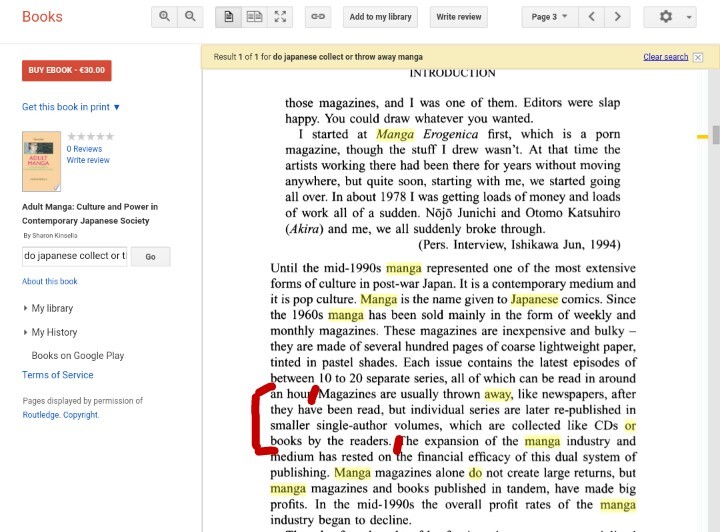Image resolution: width=720 pixels, height=532 pixels.
Task: Click the Adult Manga cover thumbnail
Action: [41, 161]
